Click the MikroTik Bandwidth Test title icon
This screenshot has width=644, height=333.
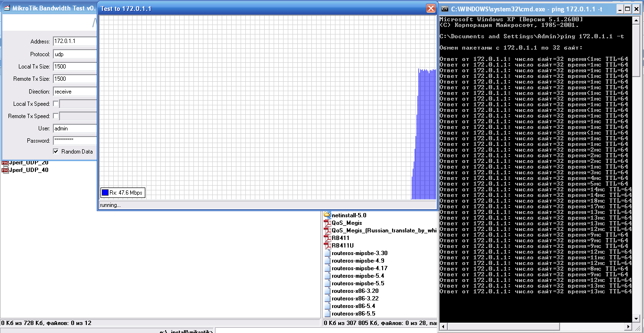coord(7,9)
